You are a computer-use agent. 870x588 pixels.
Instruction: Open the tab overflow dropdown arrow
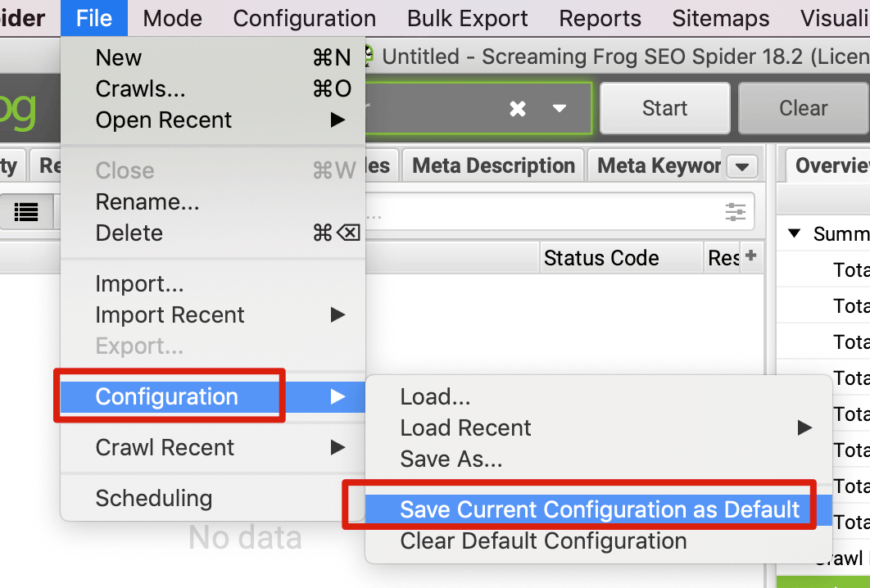click(x=742, y=166)
